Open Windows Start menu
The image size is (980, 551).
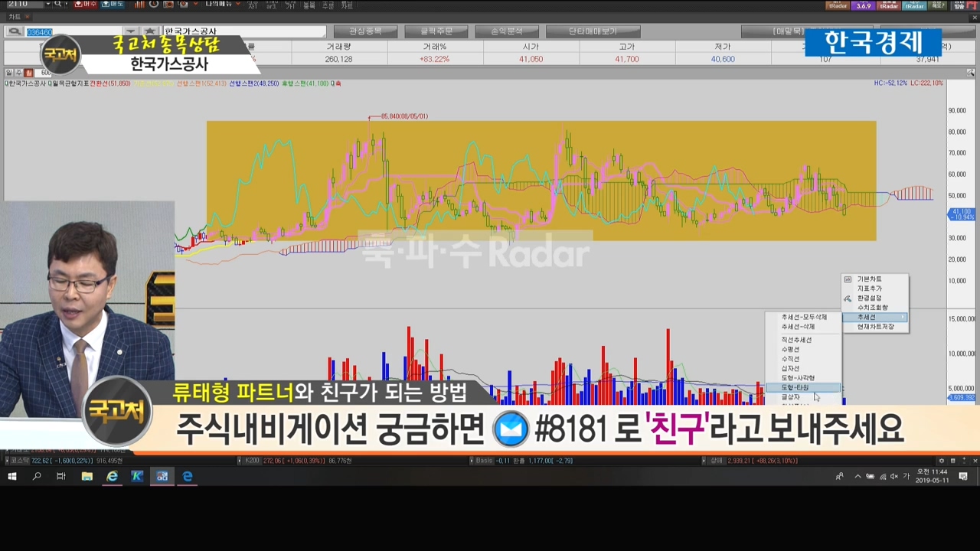12,476
